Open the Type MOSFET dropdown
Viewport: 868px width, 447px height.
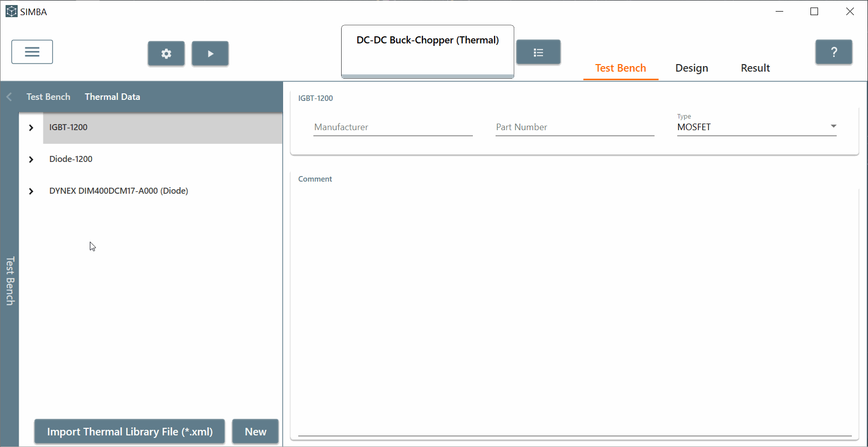click(x=756, y=127)
